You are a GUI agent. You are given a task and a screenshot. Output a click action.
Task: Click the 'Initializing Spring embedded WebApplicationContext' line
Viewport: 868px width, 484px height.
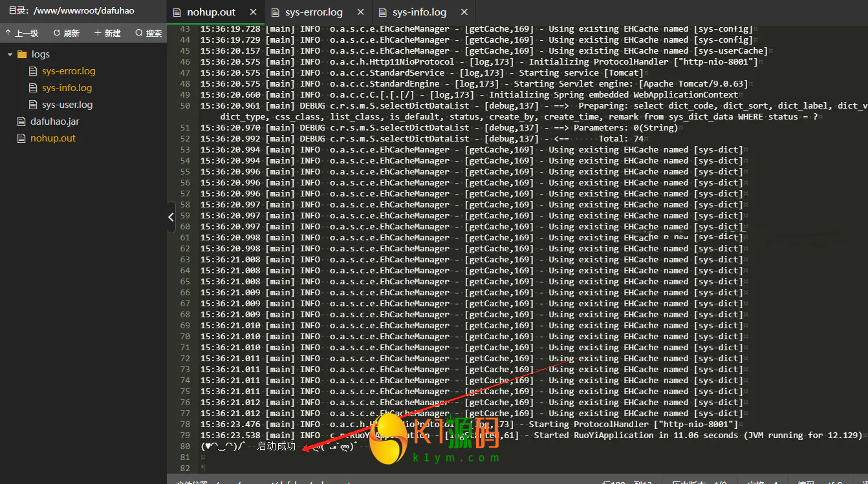tap(470, 95)
